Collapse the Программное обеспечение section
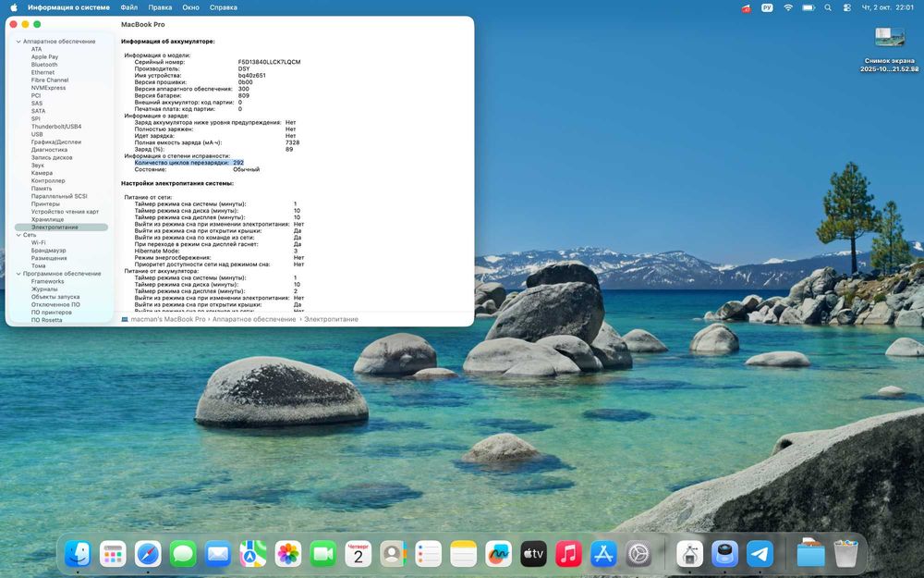924x578 pixels. coord(18,274)
